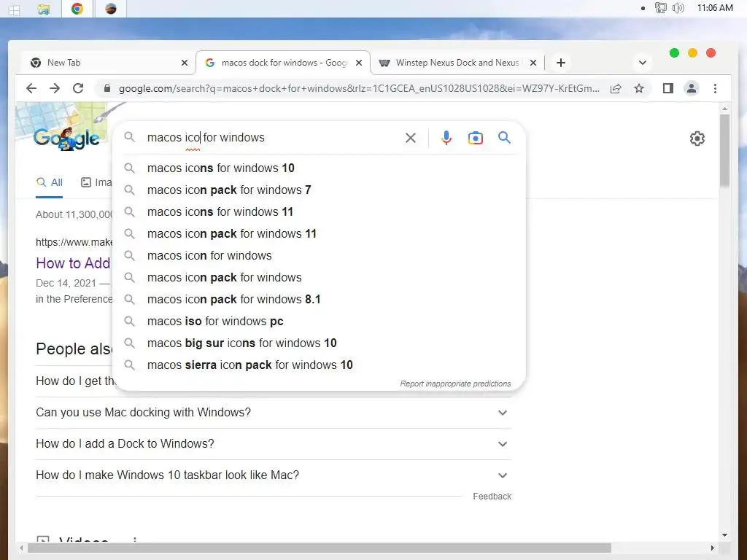Pick suggestion macos icon pack for windows 7
747x560 pixels.
(320, 190)
